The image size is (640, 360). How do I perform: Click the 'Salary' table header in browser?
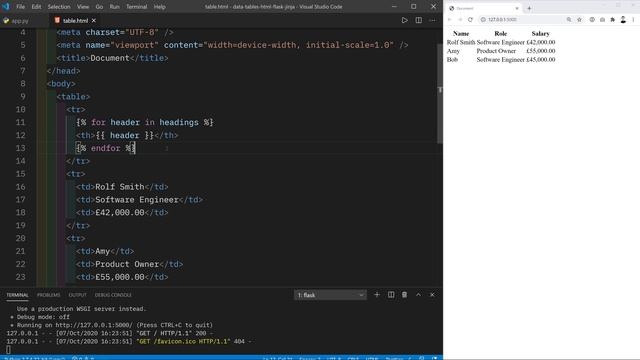[x=540, y=33]
